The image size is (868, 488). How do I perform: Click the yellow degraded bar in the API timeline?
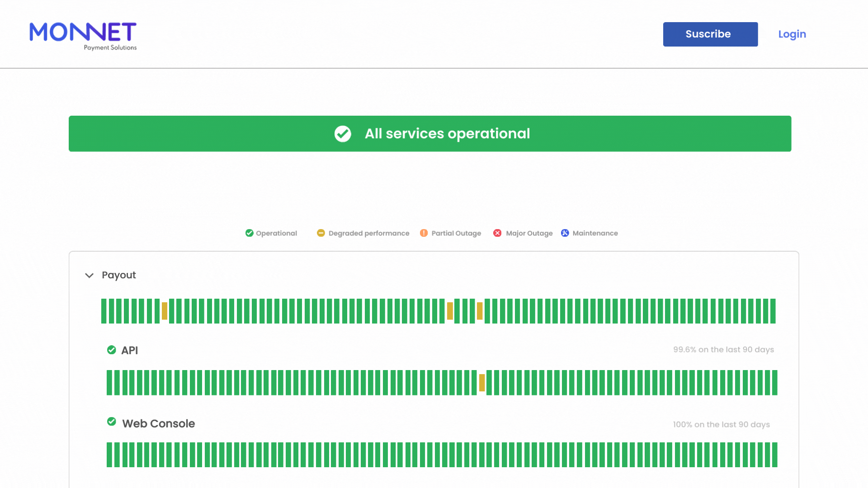[x=482, y=383]
